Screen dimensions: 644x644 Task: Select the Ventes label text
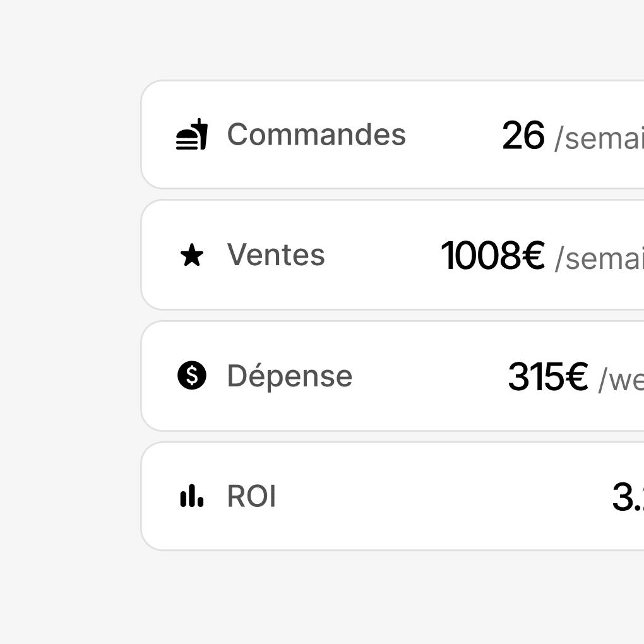(x=276, y=255)
